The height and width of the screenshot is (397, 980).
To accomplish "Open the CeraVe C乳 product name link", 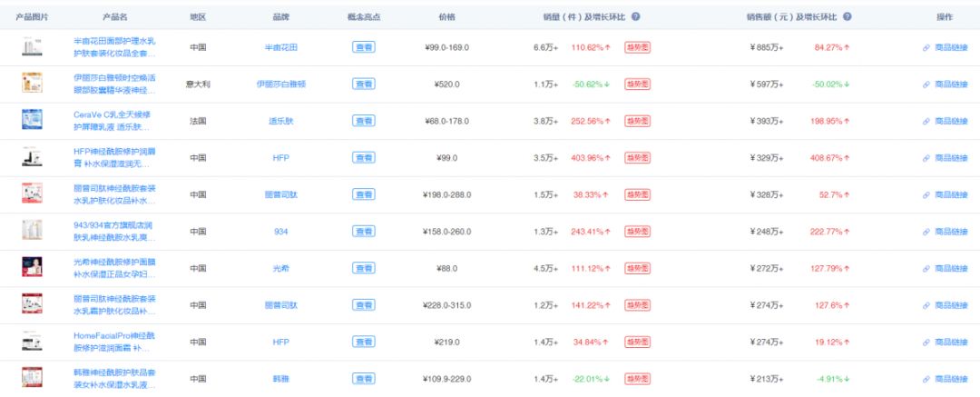I will click(x=112, y=121).
